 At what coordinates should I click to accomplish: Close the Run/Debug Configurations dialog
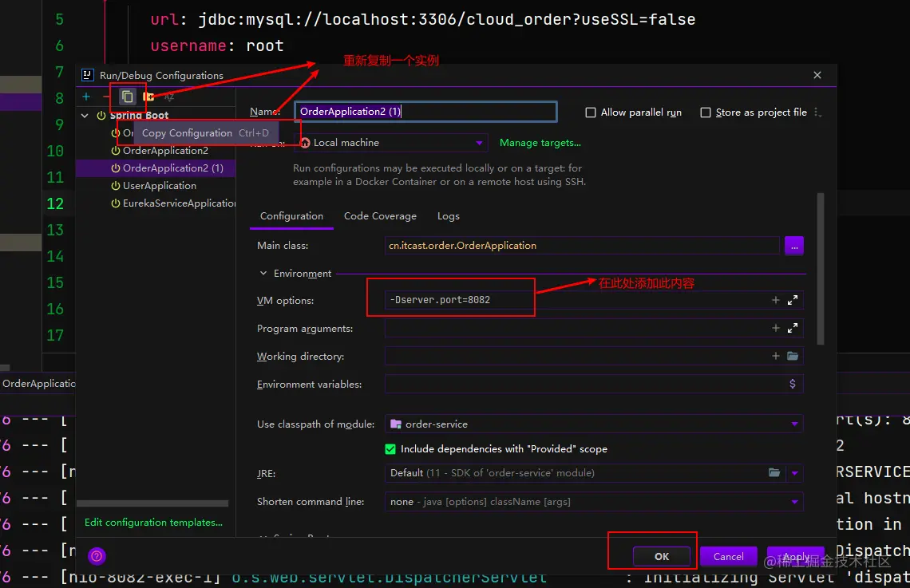pyautogui.click(x=817, y=75)
